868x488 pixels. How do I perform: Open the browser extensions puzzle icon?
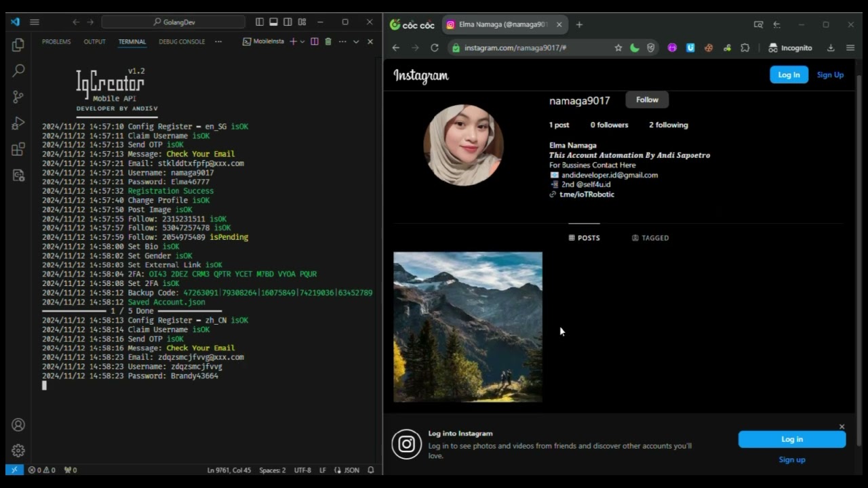click(x=745, y=48)
